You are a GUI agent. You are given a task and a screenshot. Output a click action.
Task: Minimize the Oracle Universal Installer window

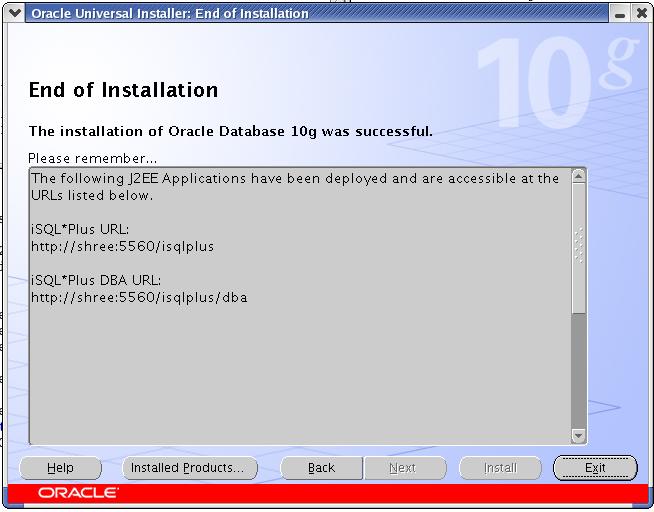point(620,14)
